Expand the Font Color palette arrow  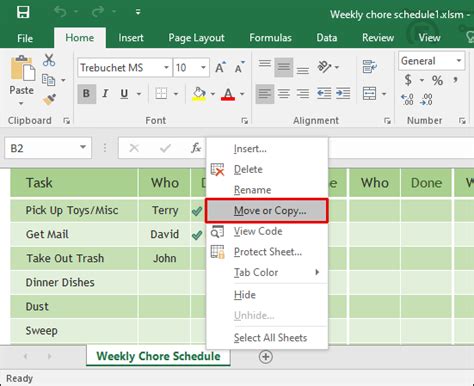coord(242,94)
